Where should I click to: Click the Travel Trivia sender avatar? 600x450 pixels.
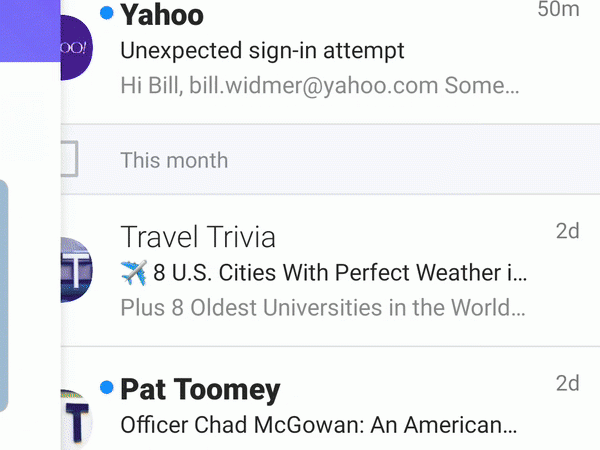point(76,270)
